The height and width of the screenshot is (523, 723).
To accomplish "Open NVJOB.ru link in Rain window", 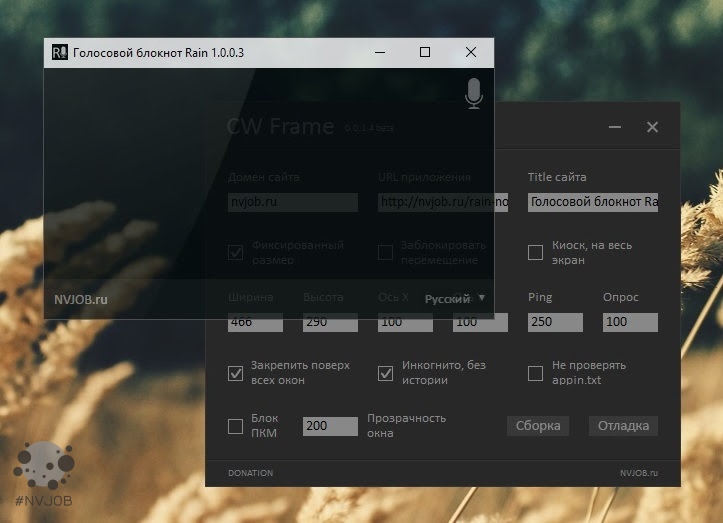I will pos(81,300).
